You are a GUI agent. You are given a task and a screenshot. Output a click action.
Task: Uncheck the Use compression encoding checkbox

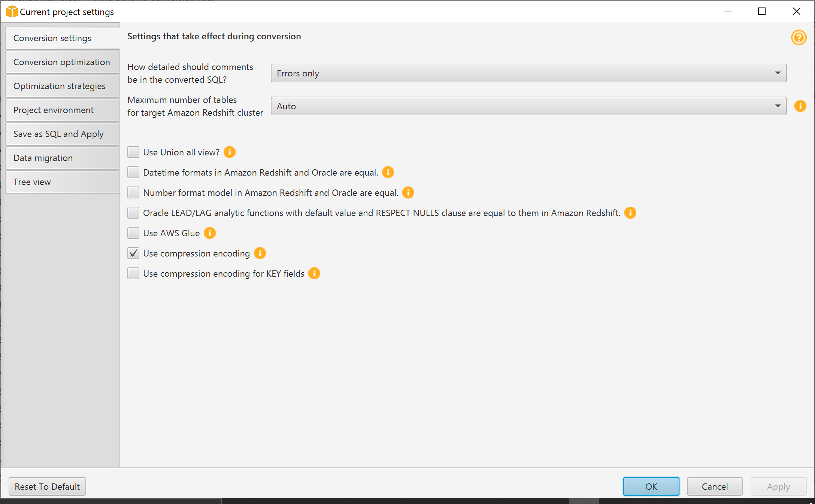click(133, 253)
